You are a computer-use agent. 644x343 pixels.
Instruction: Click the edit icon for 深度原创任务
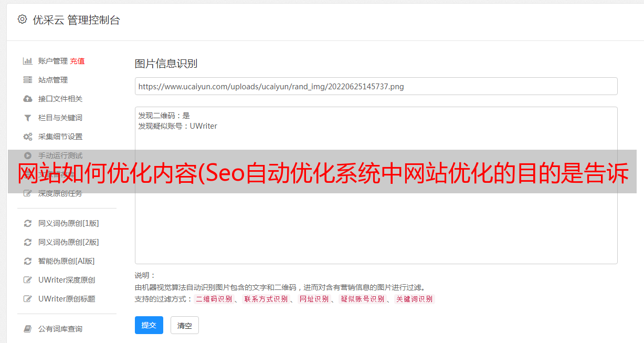28,193
